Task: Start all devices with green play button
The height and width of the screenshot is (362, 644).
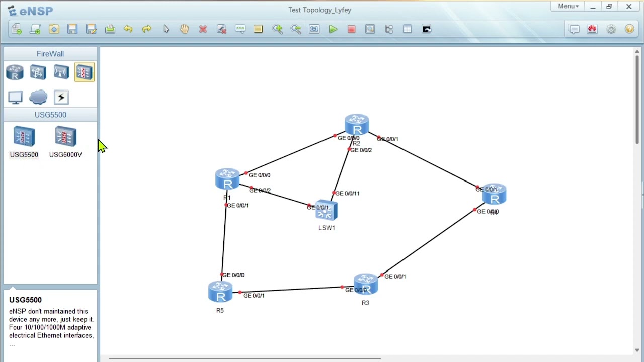Action: [x=333, y=29]
